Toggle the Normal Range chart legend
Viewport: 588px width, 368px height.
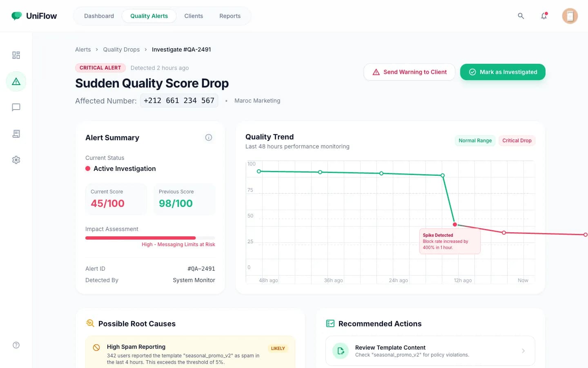pos(475,140)
